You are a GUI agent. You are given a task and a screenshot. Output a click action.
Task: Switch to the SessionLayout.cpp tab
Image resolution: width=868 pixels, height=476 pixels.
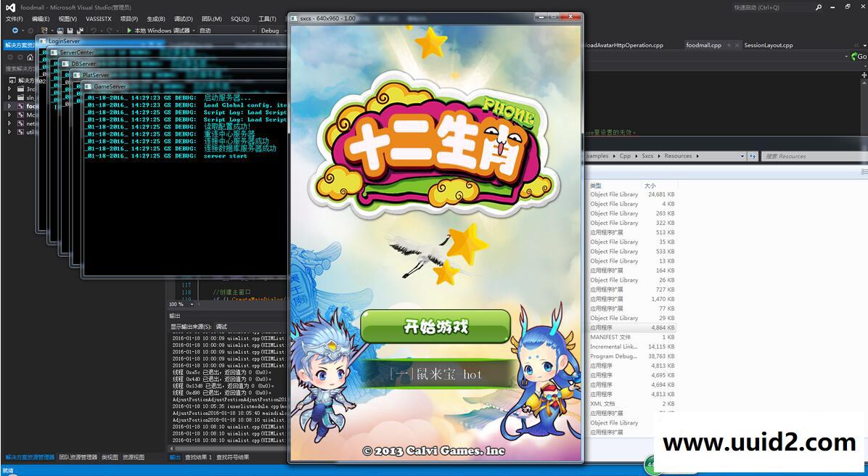point(768,45)
